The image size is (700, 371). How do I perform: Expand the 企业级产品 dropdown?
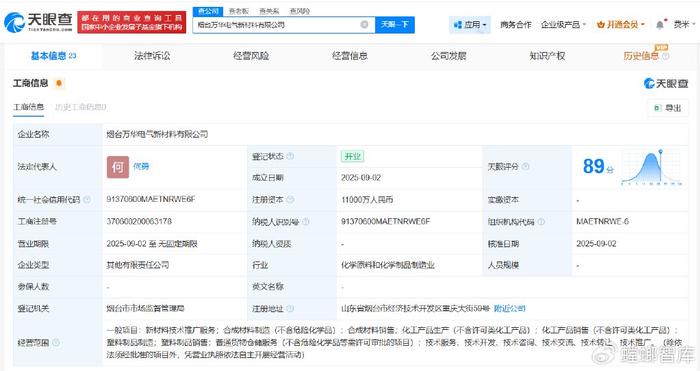(563, 25)
